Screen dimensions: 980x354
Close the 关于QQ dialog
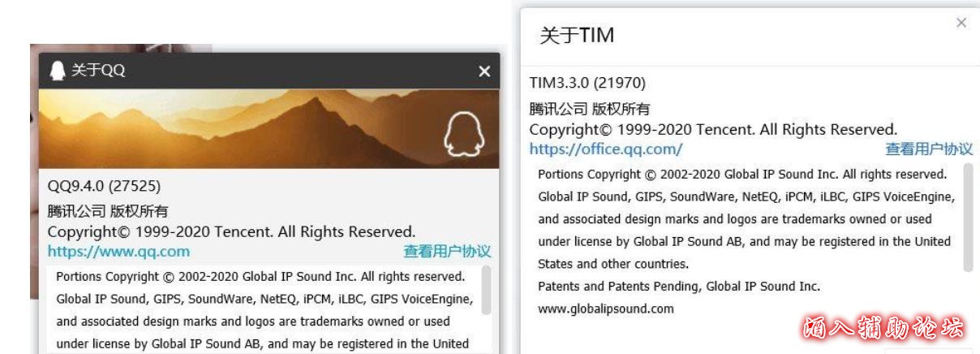(x=484, y=71)
